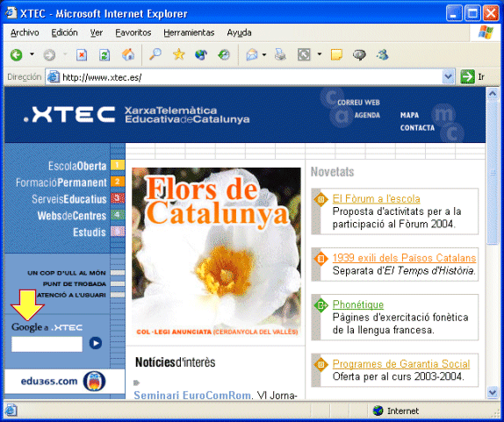Click the Google search go arrow button
This screenshot has height=422, width=504.
[96, 343]
